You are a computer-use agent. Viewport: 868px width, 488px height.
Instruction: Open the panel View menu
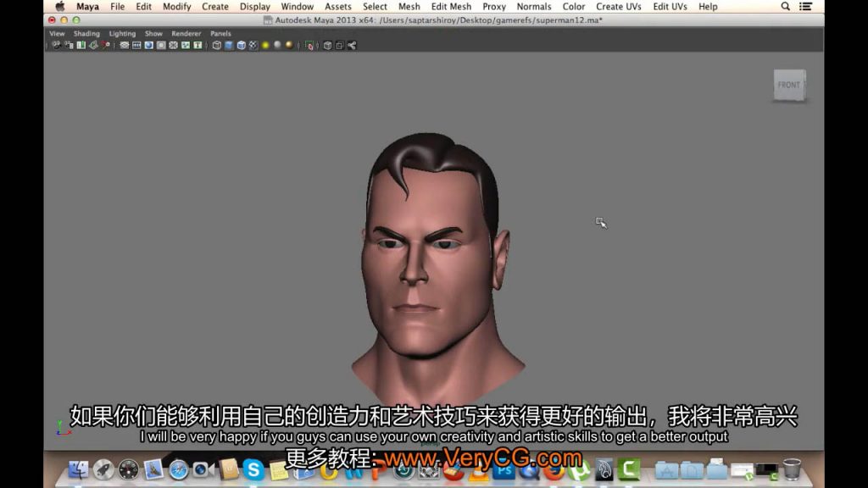click(57, 34)
